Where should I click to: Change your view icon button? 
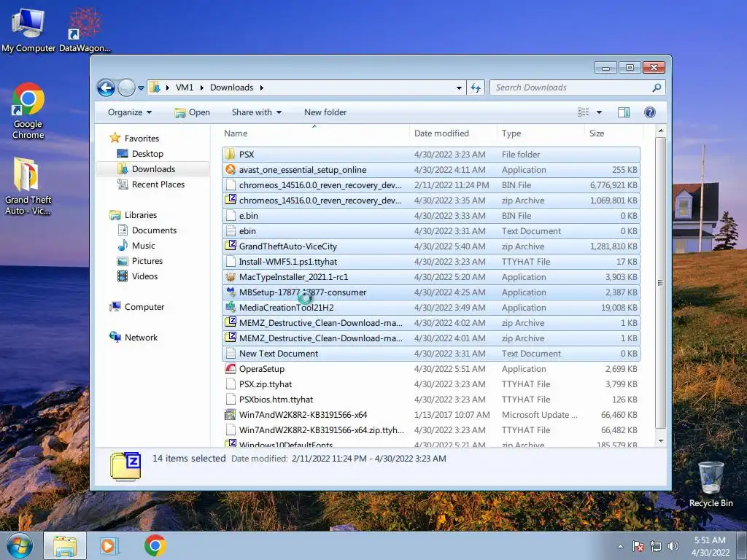[x=583, y=112]
